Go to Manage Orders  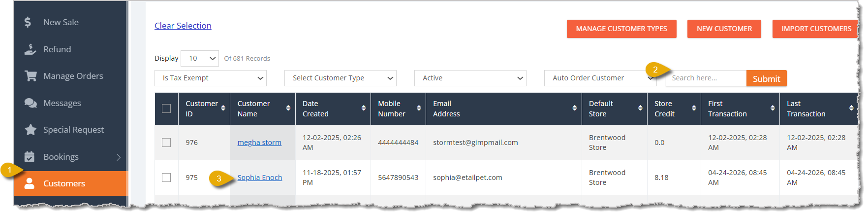(x=73, y=76)
